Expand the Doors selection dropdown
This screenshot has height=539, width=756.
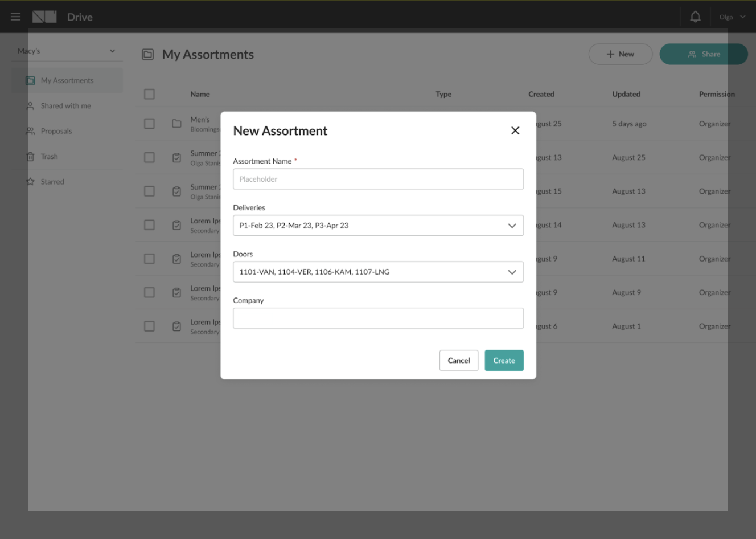point(511,272)
